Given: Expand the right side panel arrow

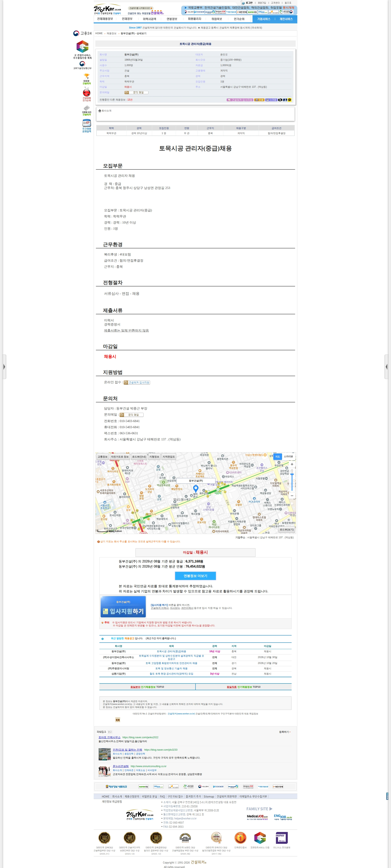Looking at the screenshot, I should 387,367.
